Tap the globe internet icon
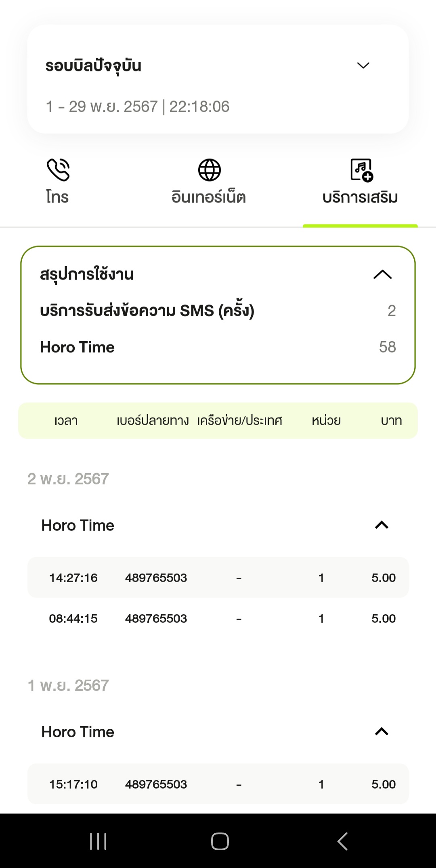The width and height of the screenshot is (436, 868). pyautogui.click(x=209, y=170)
